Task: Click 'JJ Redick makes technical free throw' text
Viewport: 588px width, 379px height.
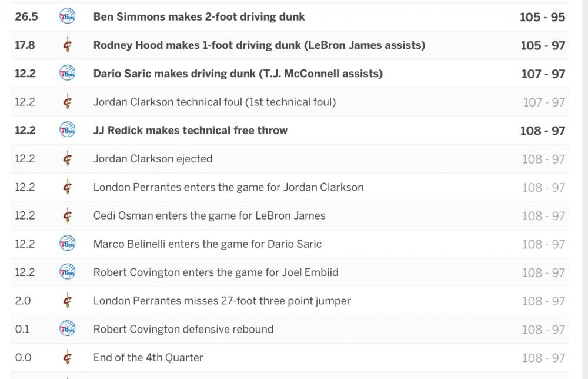Action: [190, 130]
